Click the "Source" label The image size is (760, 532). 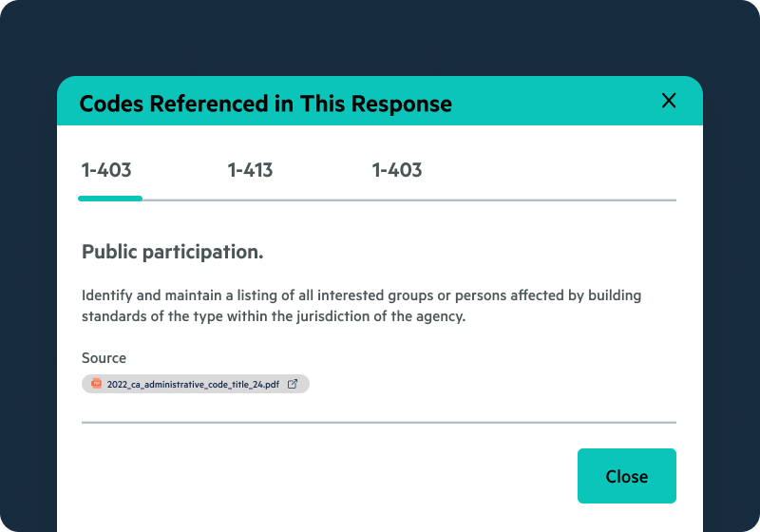pos(104,358)
